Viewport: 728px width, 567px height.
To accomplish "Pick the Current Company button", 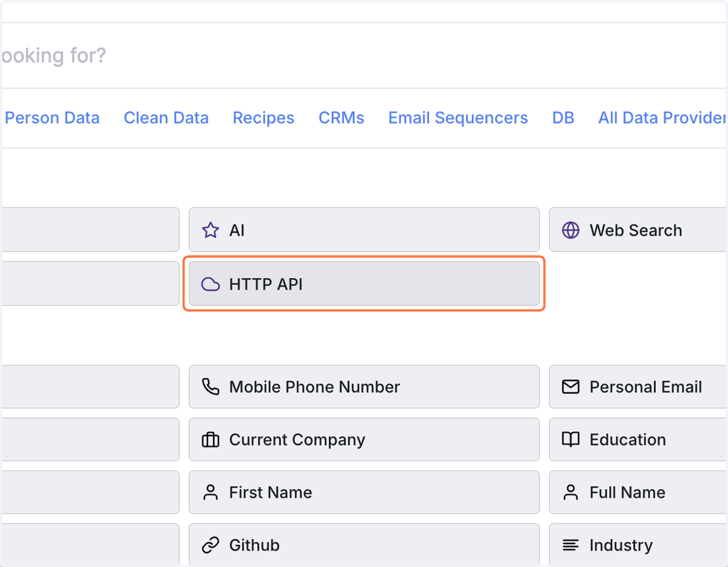I will pyautogui.click(x=364, y=440).
